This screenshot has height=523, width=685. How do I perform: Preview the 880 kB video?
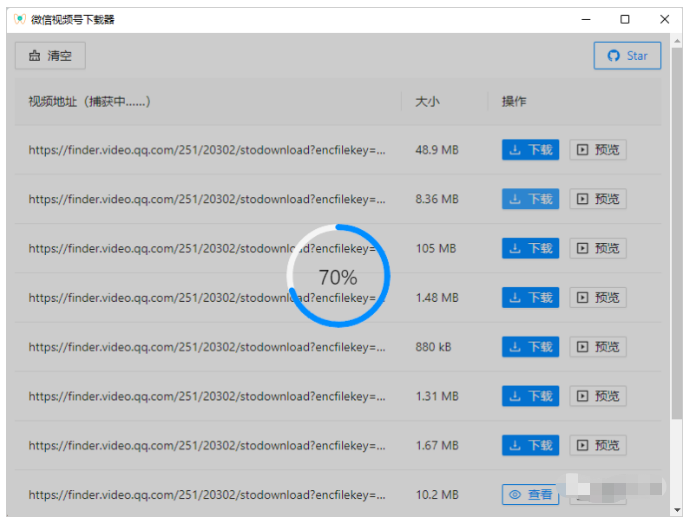click(x=598, y=347)
